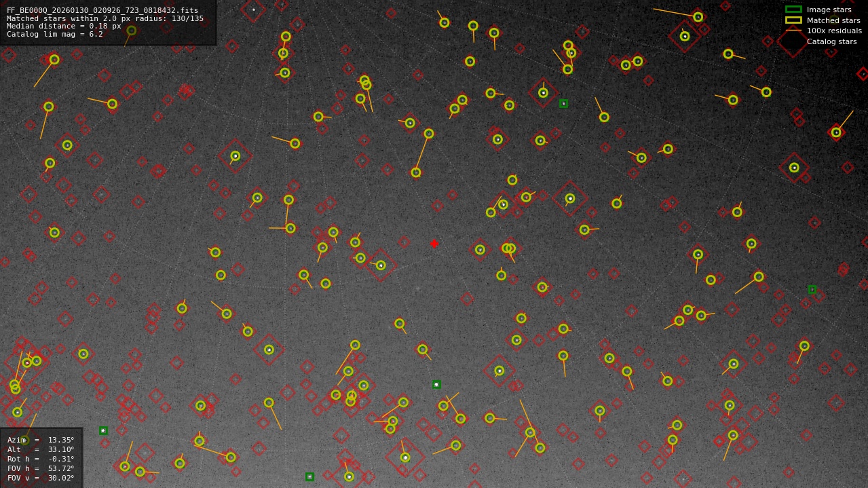
Task: Click the 'Alt = 33.10°' value
Action: click(x=41, y=449)
